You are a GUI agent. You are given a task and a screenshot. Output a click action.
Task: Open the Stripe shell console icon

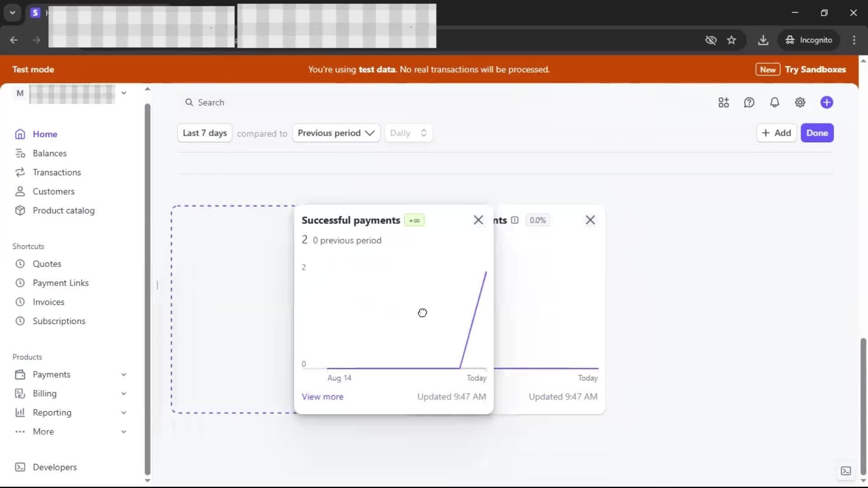pos(845,471)
